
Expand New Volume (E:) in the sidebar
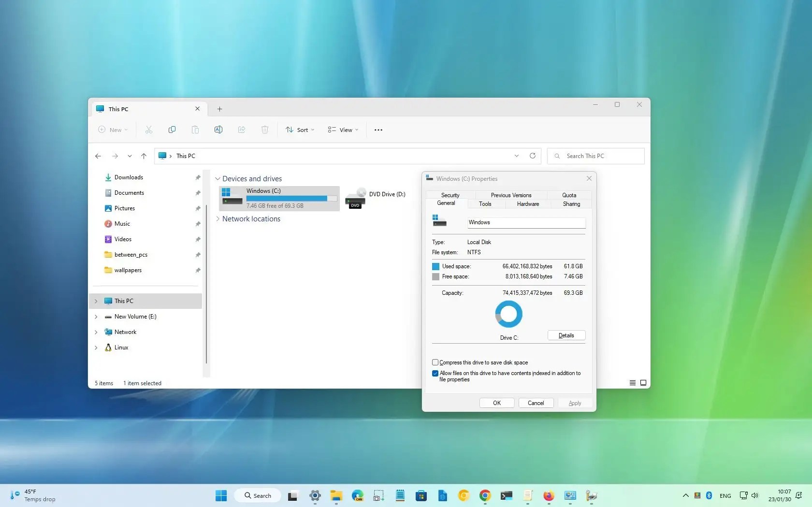pos(96,317)
